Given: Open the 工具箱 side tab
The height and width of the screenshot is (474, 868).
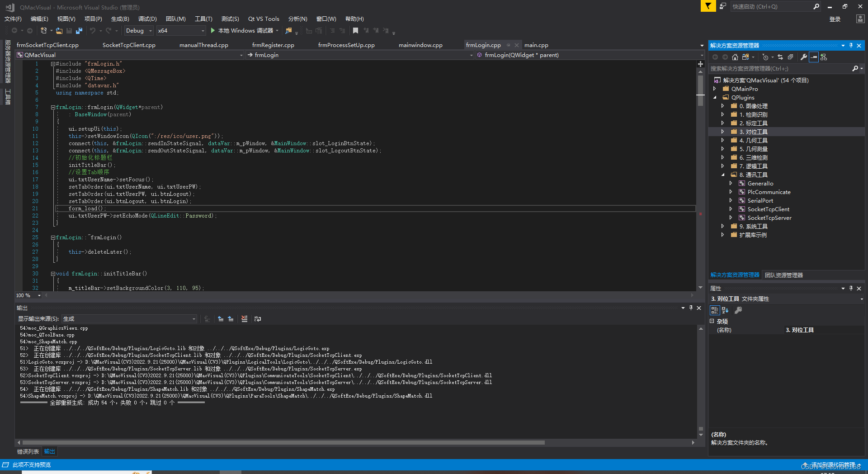Looking at the screenshot, I should coord(8,97).
